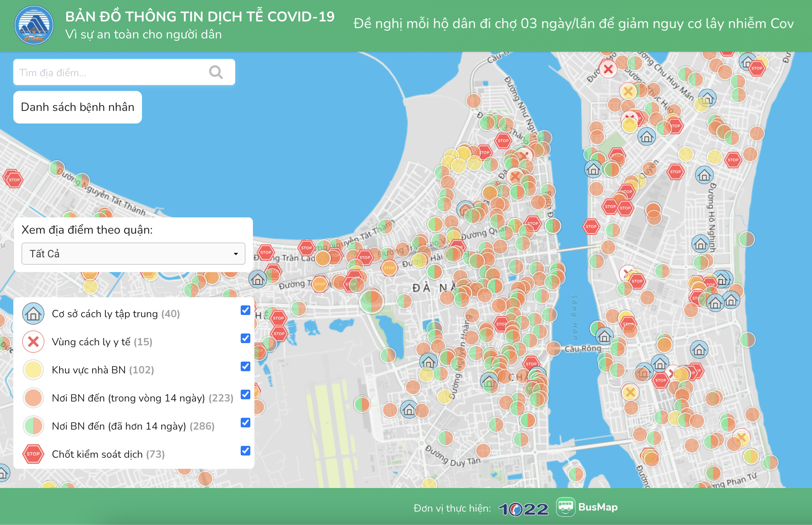
Task: Select orange STOP marker left of 'Đường Hải' label
Action: click(389, 268)
